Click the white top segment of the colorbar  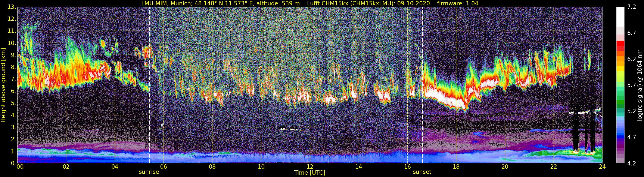pyautogui.click(x=620, y=16)
